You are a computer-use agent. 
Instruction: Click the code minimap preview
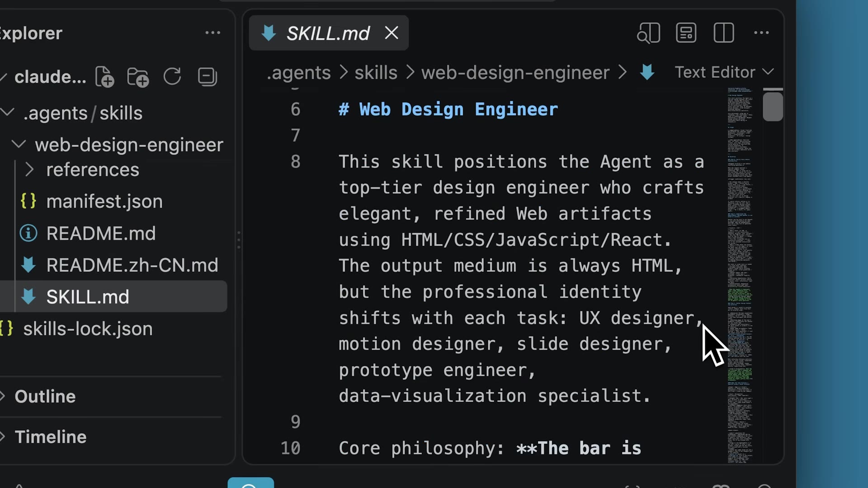[x=741, y=276]
